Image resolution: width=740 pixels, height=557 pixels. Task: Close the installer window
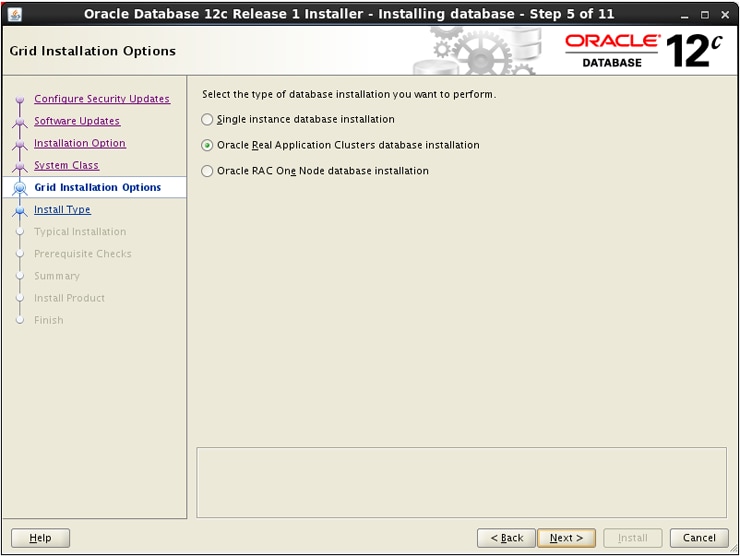[725, 15]
